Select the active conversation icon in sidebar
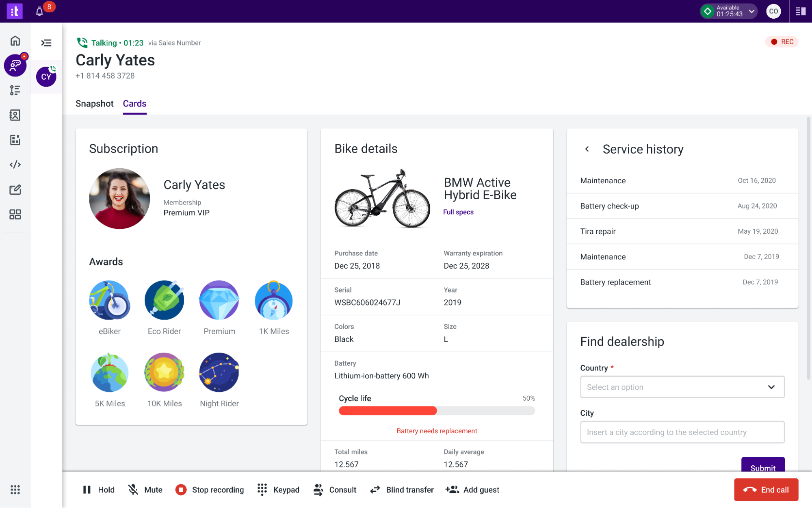The image size is (812, 508). pyautogui.click(x=15, y=65)
